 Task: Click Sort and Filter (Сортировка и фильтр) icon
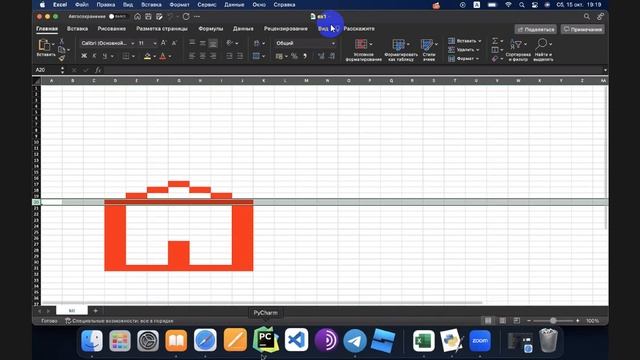516,44
